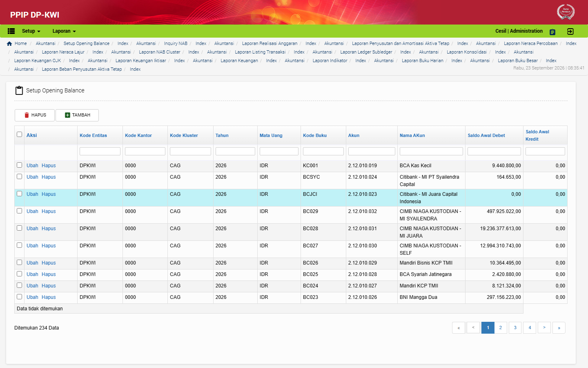Open the clipboard profile icon in the green bar
Viewport: 588px width, 368px height.
coord(552,32)
